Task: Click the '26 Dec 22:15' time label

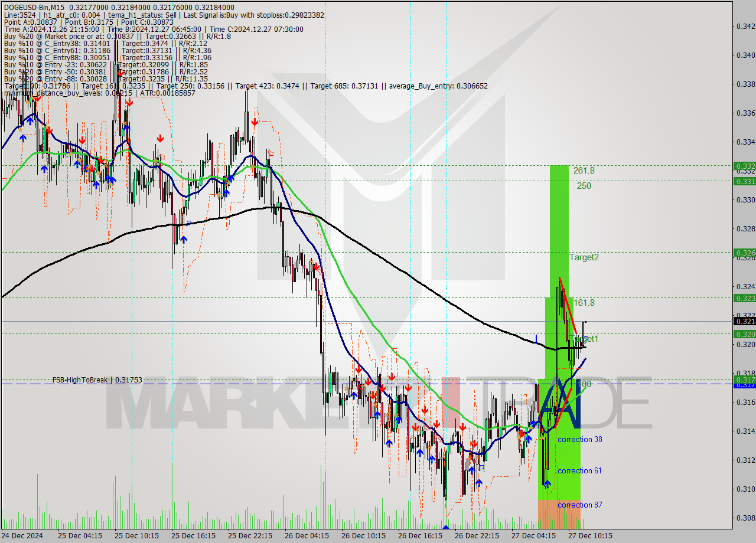Action: pos(477,536)
